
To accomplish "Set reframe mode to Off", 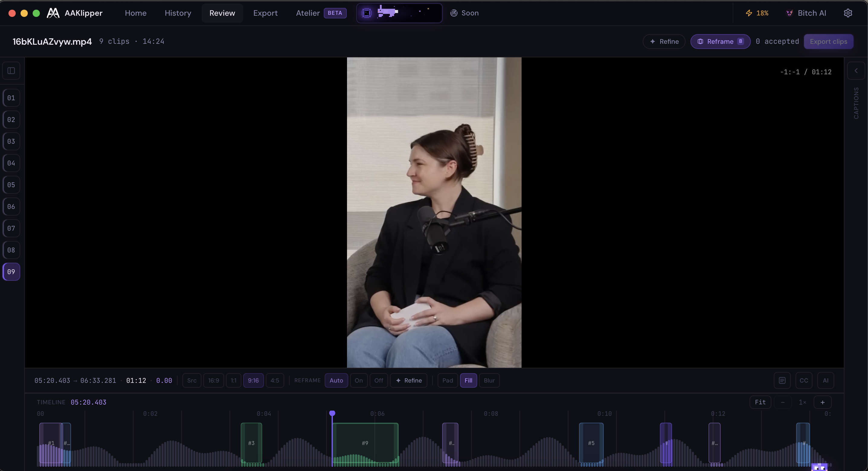I will 378,380.
